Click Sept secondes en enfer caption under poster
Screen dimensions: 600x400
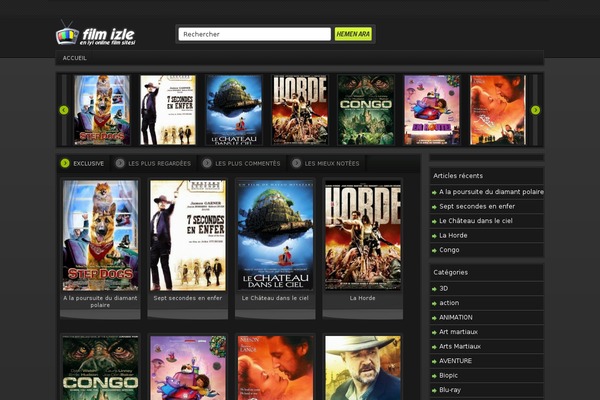(x=188, y=298)
